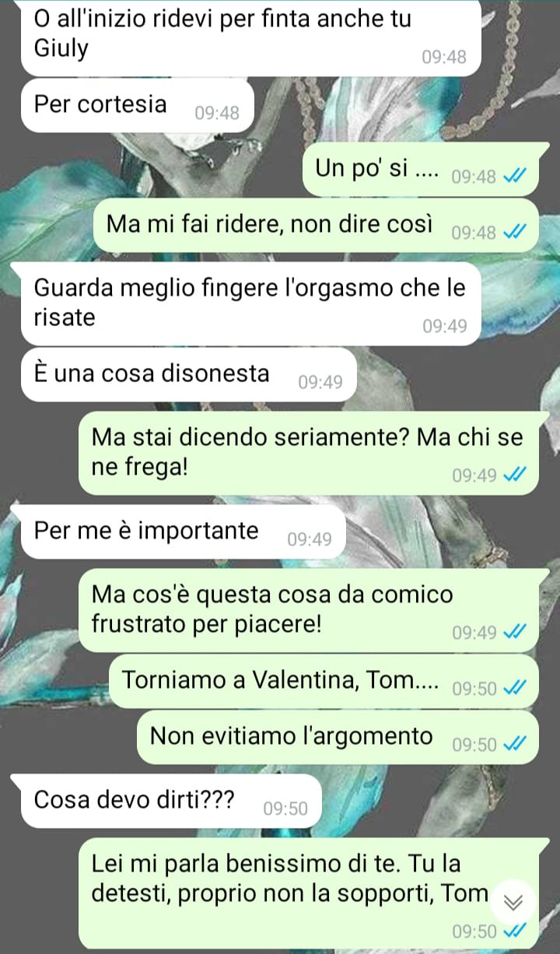This screenshot has height=954, width=560.
Task: Tap the 09:50 timestamp on 'Cosa devo dirti???'
Action: (x=286, y=808)
